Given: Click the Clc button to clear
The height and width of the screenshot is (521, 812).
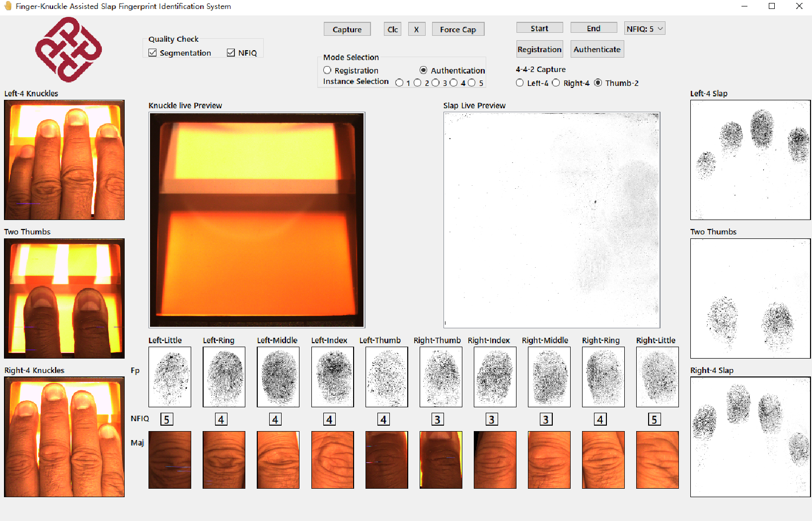Looking at the screenshot, I should (x=392, y=29).
